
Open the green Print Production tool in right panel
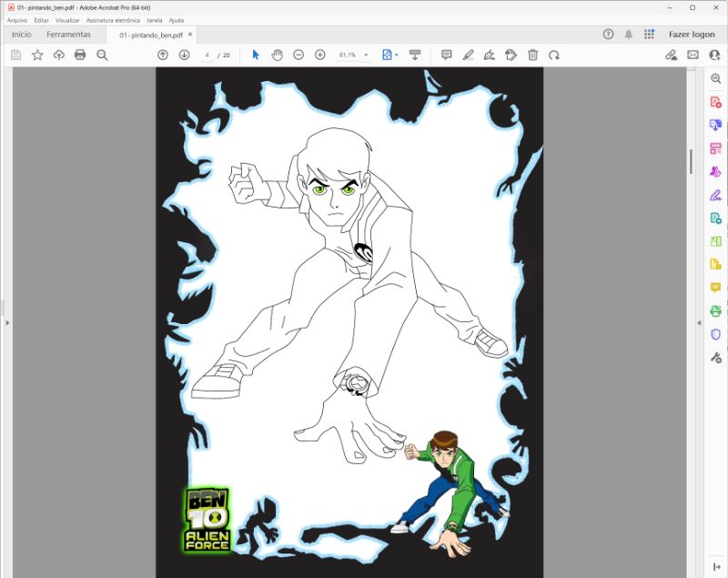coord(715,310)
